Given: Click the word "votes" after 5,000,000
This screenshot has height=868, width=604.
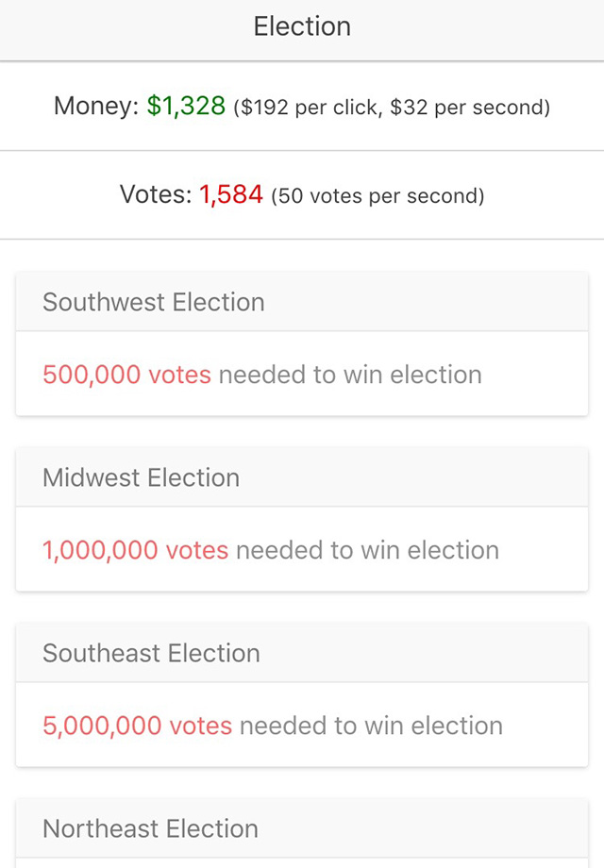Looking at the screenshot, I should click(200, 726).
